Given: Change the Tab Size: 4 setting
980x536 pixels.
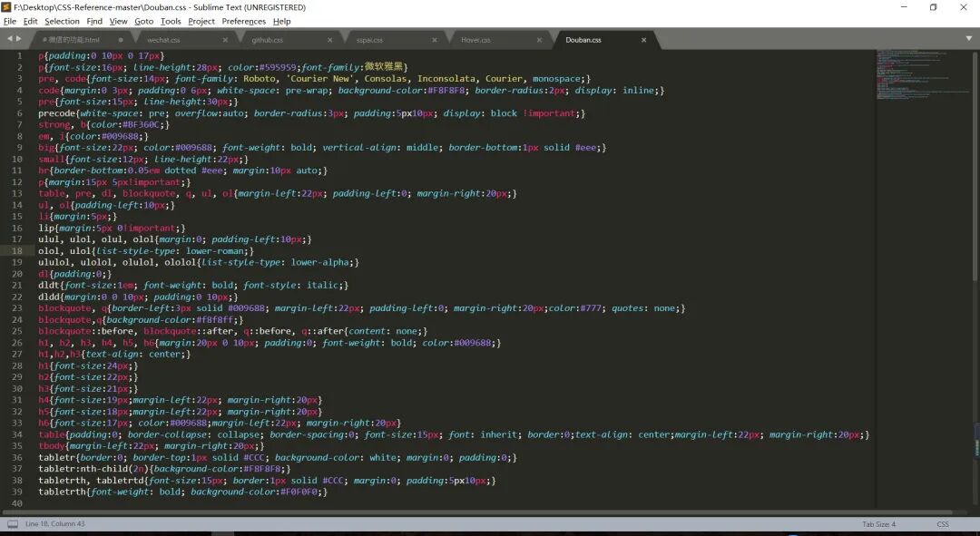Looking at the screenshot, I should point(878,524).
